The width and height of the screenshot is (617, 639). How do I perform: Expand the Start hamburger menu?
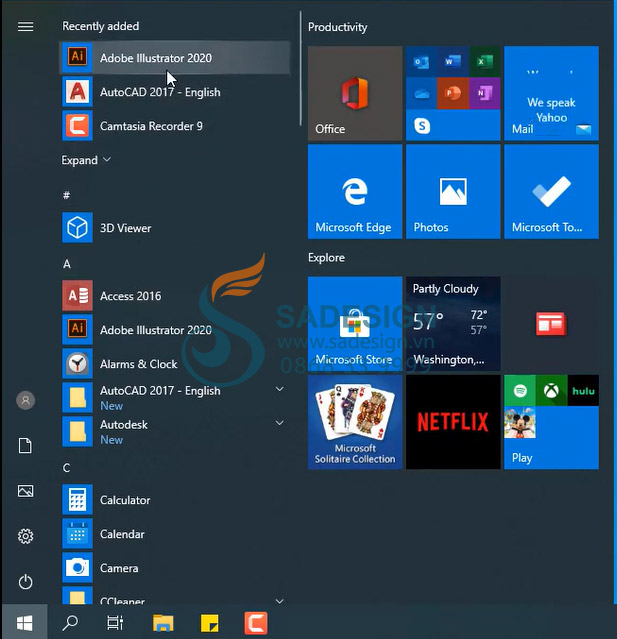pyautogui.click(x=26, y=26)
